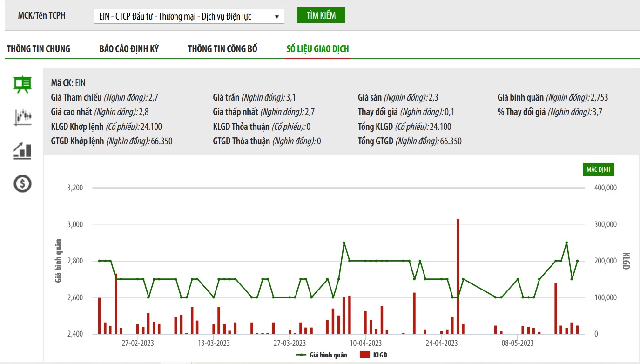Click the green presentation board icon
The height and width of the screenshot is (364, 640).
tap(22, 84)
